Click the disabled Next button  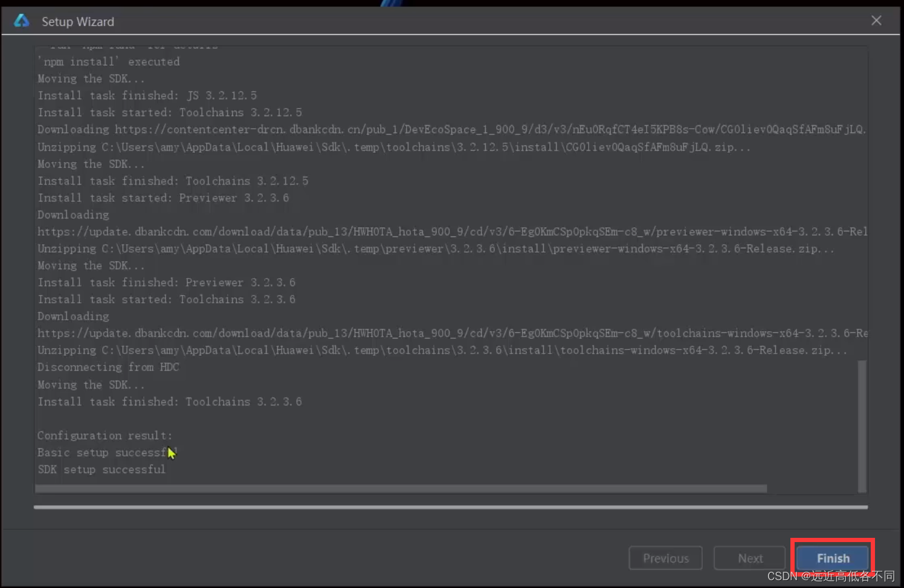point(749,558)
